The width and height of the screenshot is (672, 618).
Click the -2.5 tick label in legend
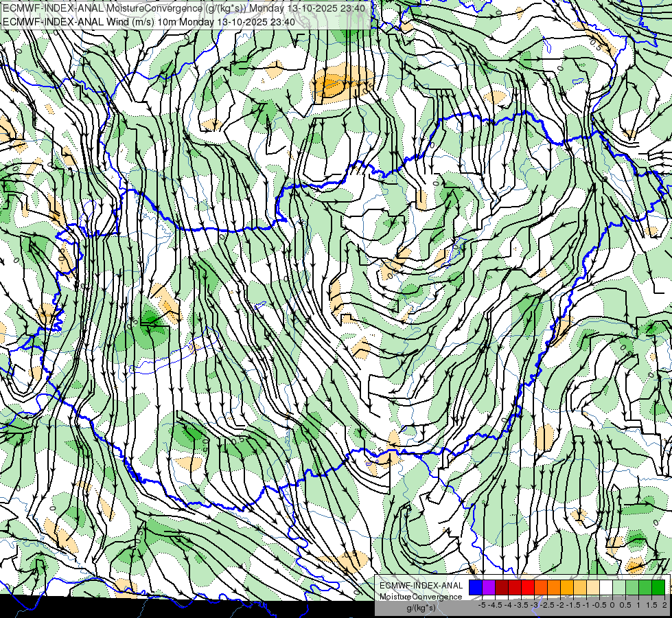pos(547,605)
